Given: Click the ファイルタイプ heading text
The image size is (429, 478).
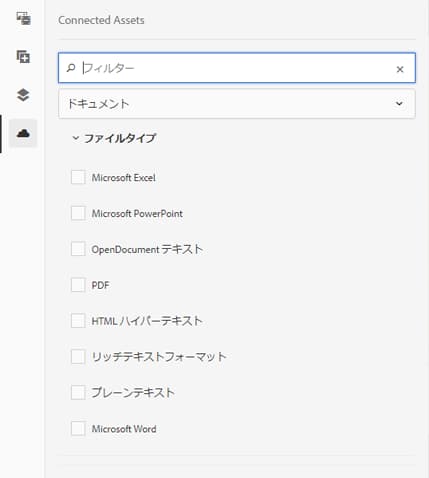Looking at the screenshot, I should point(120,138).
